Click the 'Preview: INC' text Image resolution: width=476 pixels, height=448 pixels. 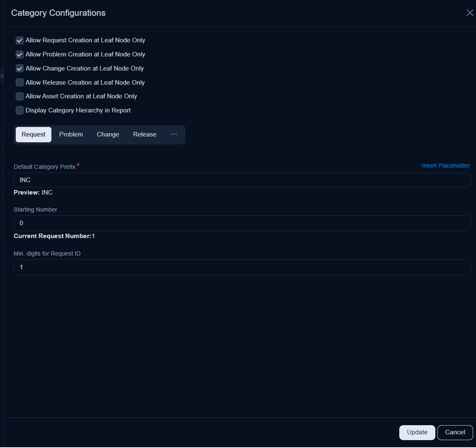33,192
